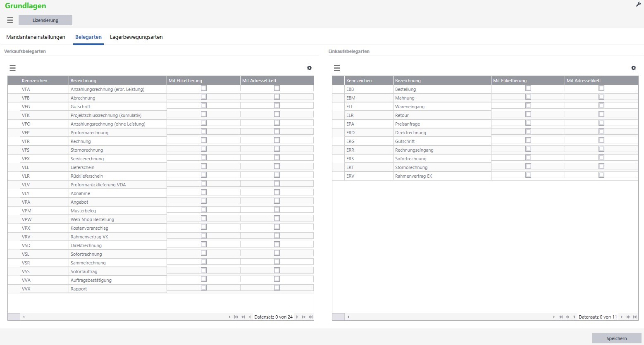Switch to the Mandanteneinstellungen tab
This screenshot has width=644, height=345.
36,37
